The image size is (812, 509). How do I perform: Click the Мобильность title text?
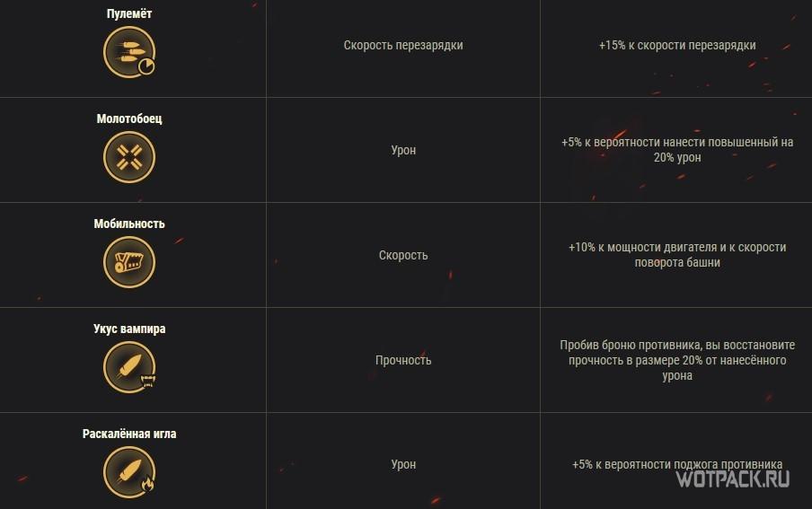pyautogui.click(x=129, y=224)
